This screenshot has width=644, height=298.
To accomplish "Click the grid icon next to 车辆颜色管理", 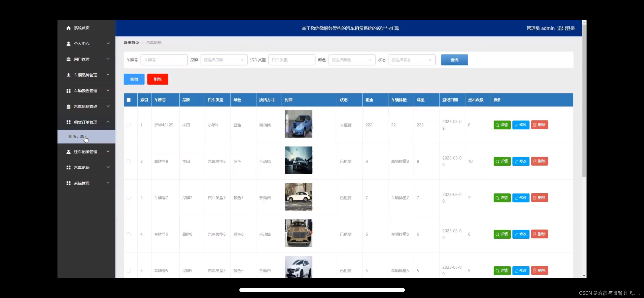I will [x=68, y=91].
